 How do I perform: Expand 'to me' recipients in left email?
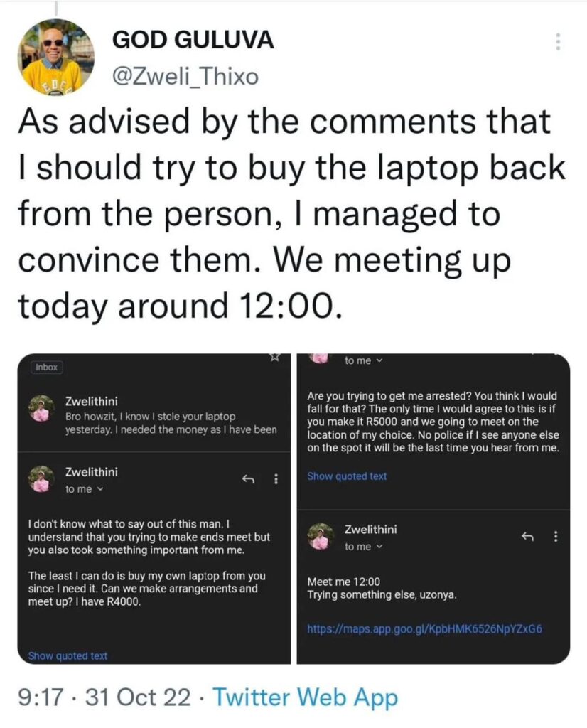coord(84,489)
